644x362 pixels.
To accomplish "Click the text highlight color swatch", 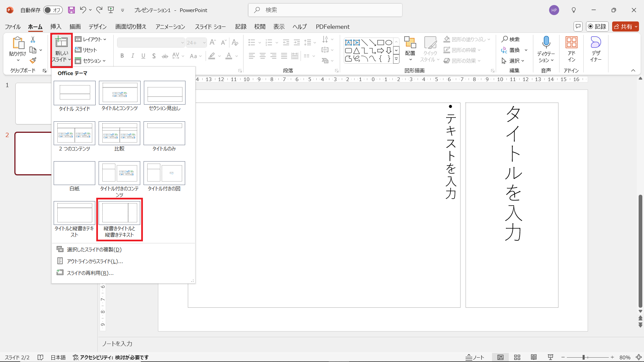I will tap(212, 56).
